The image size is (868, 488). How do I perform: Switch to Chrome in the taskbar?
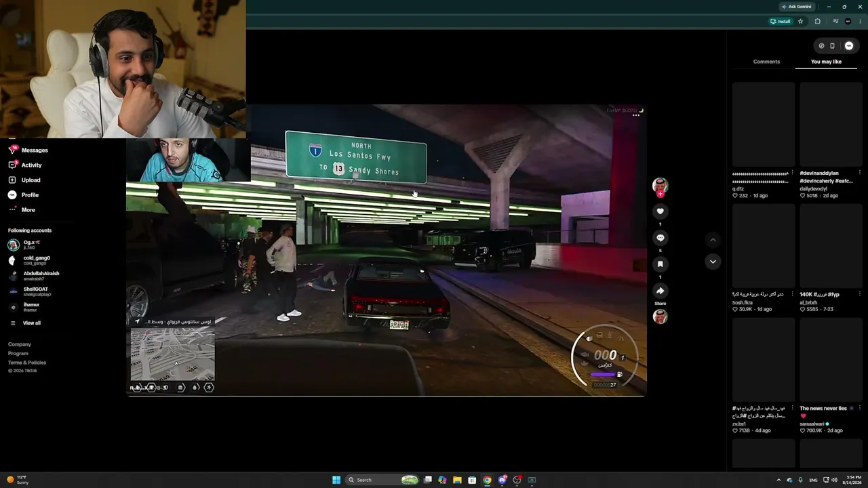(487, 480)
